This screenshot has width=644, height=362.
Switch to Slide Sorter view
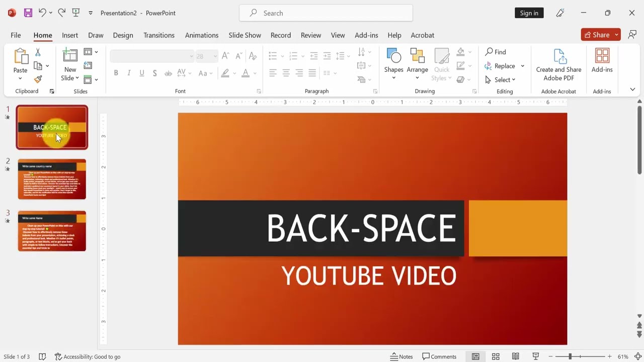[x=496, y=356]
